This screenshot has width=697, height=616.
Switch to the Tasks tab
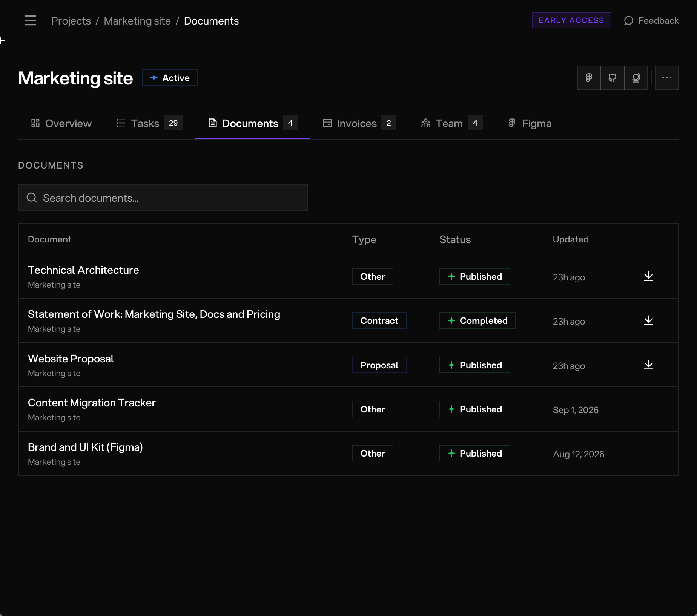(149, 123)
